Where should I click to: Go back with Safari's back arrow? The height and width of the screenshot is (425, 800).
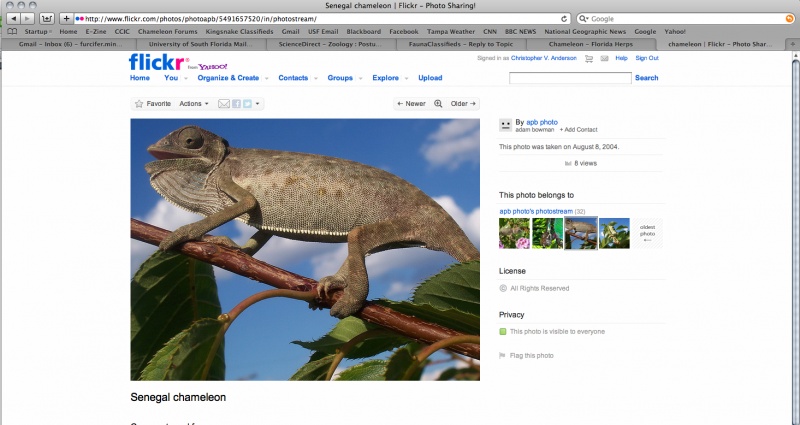[13, 18]
